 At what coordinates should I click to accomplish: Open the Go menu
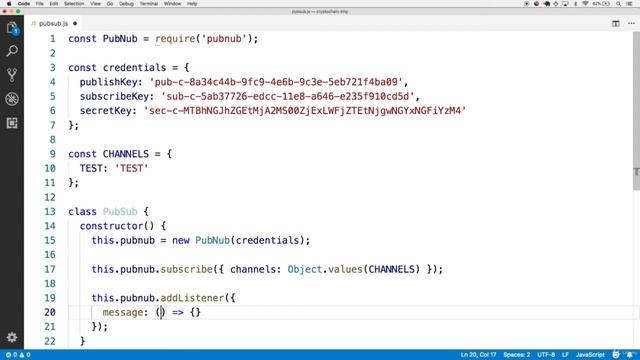point(110,4)
